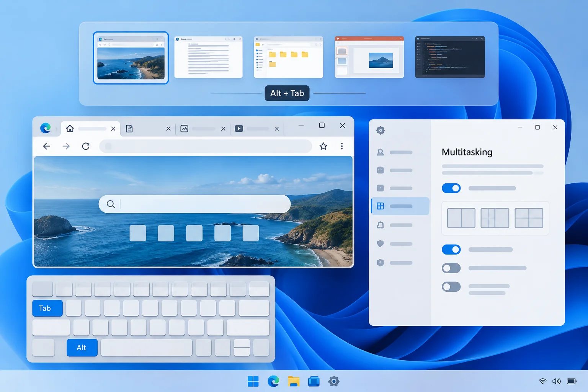Click the spacebar on the on-screen keyboard

pos(147,348)
